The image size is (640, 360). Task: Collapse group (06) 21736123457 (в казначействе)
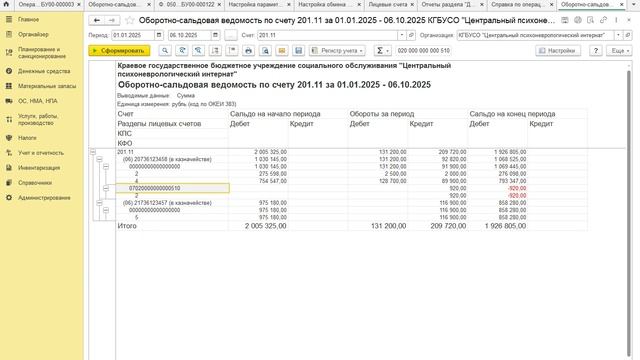click(x=99, y=203)
